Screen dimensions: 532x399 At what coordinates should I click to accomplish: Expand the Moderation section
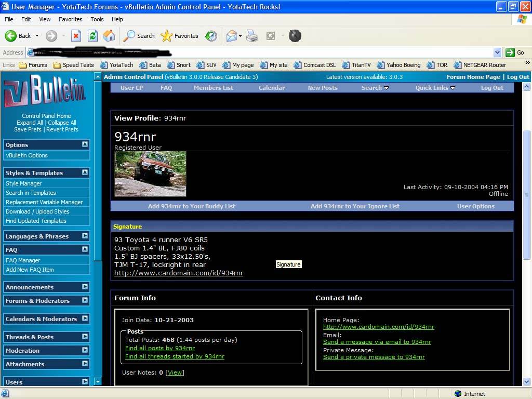pos(85,350)
